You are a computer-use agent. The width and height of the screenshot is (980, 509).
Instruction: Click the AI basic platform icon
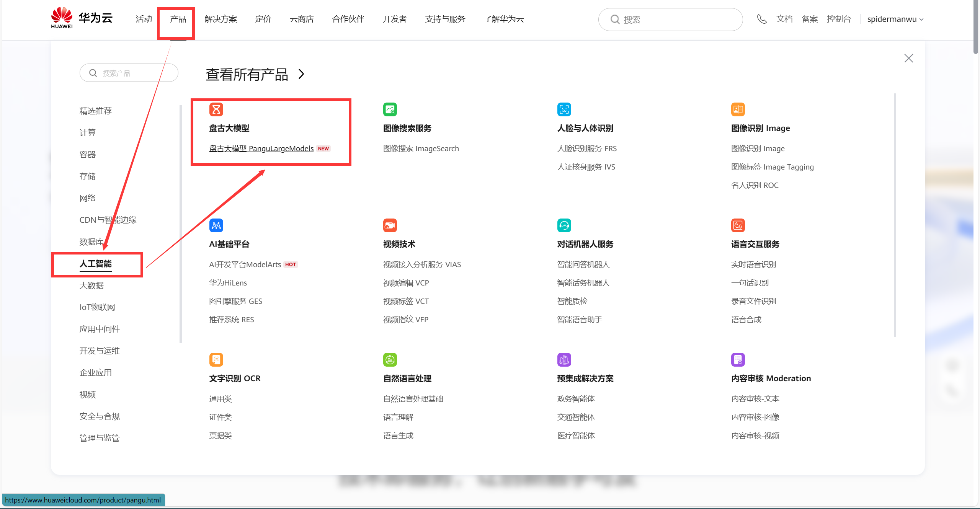[x=216, y=225]
